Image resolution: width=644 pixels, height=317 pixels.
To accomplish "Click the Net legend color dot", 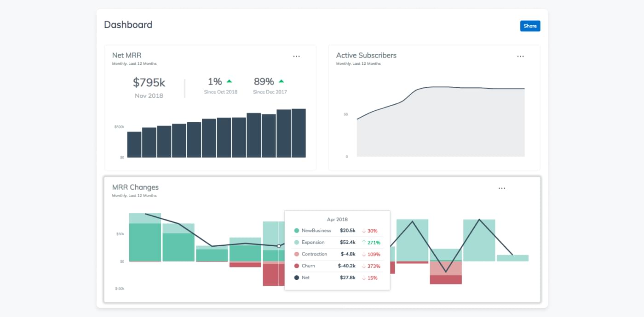I will pos(297,278).
